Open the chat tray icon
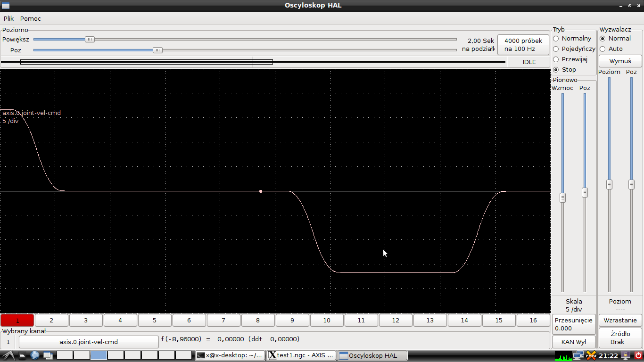This screenshot has width=644, height=362. click(x=591, y=355)
